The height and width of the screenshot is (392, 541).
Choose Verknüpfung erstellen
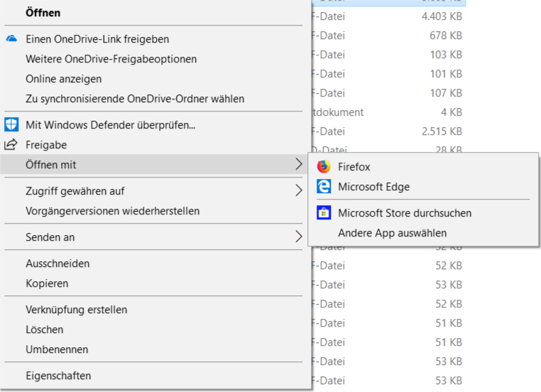pyautogui.click(x=76, y=310)
